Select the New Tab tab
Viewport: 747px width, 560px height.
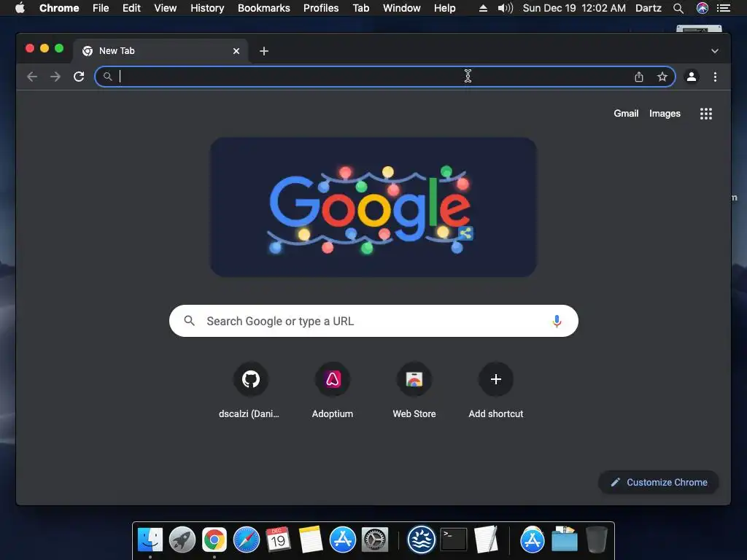(160, 51)
